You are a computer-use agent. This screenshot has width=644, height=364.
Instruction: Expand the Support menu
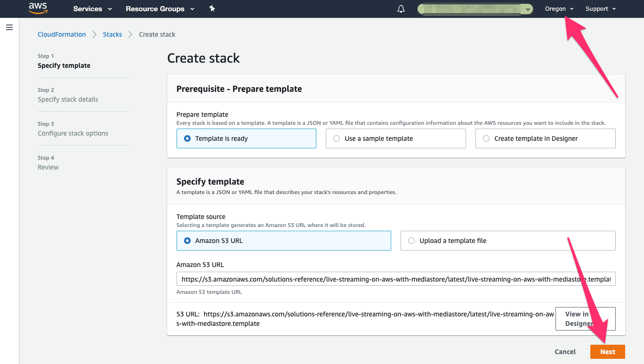(x=600, y=9)
